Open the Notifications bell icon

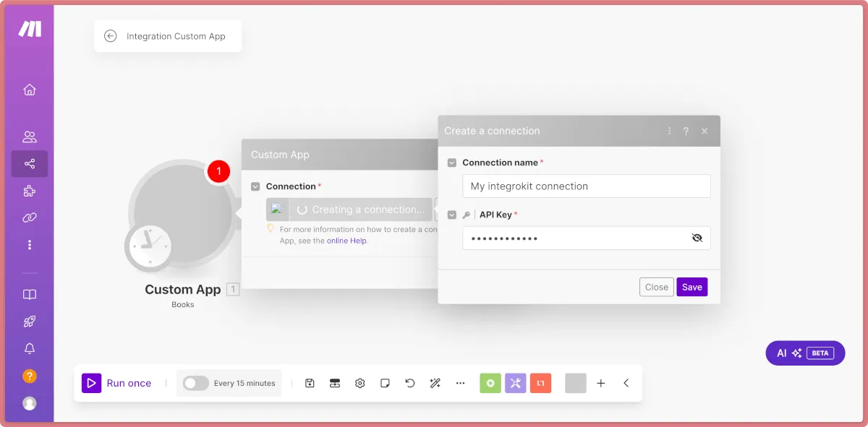tap(30, 349)
